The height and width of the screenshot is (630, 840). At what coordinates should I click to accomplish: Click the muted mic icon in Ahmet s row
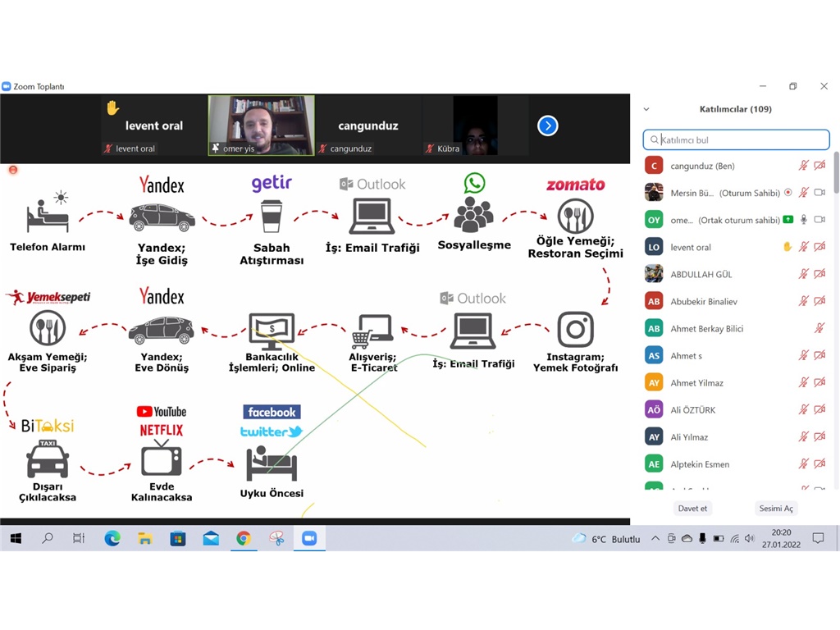coord(804,354)
